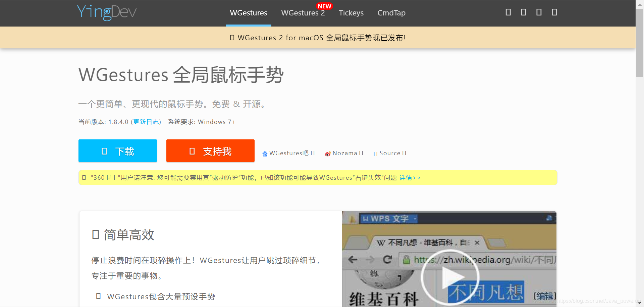Switch to the WGestures 2 tab
The width and height of the screenshot is (644, 307).
303,13
